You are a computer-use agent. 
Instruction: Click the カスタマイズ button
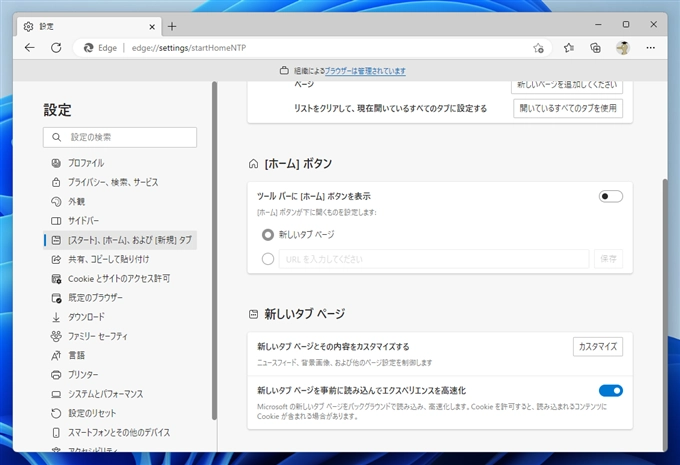click(x=598, y=347)
